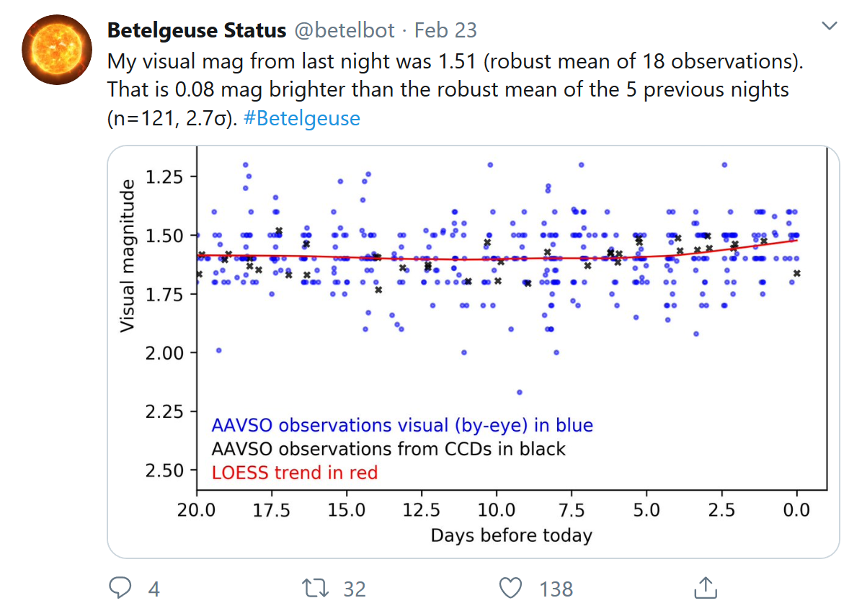Click the tweet text mentioning 1.51 magnitude
Viewport: 862px width, 616px height.
[455, 62]
